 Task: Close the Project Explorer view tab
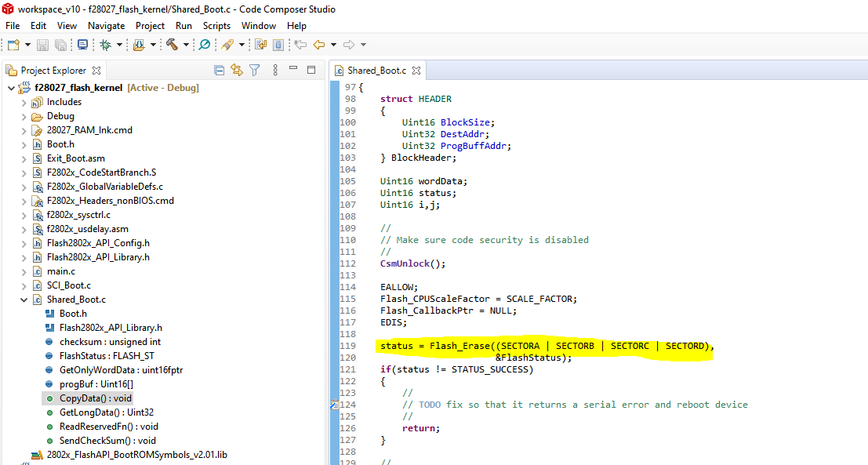96,71
